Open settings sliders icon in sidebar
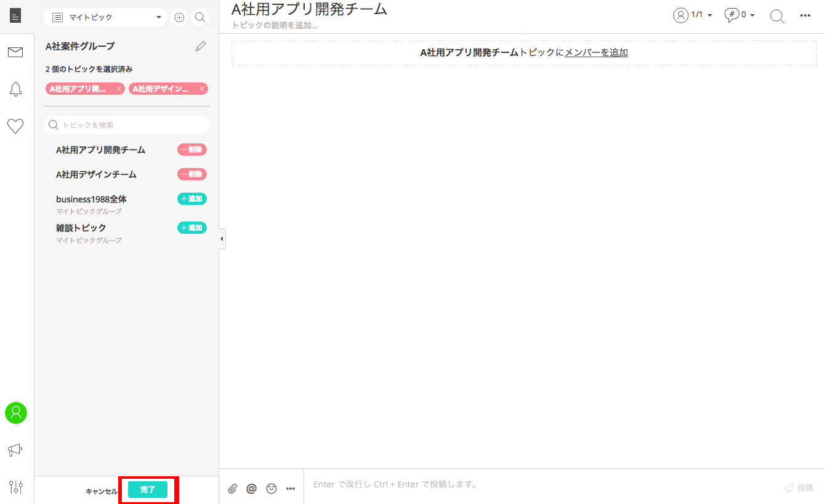 pyautogui.click(x=16, y=487)
